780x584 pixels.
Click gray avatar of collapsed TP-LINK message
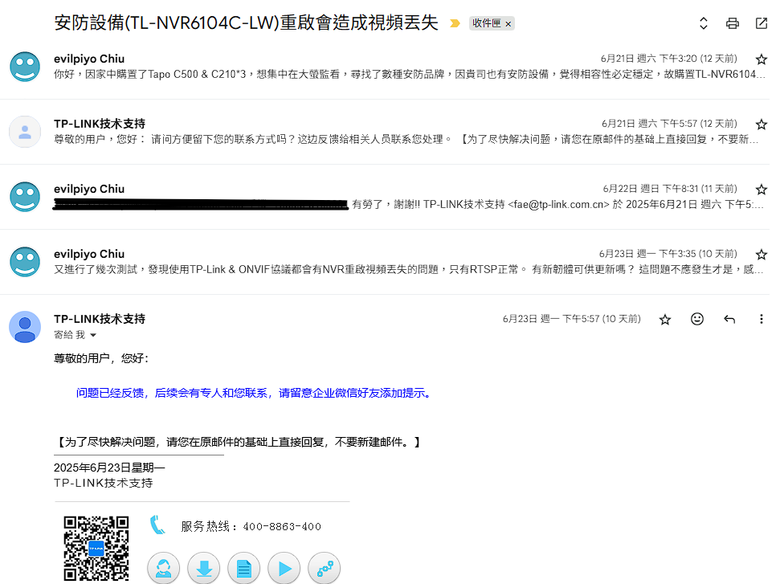(25, 132)
